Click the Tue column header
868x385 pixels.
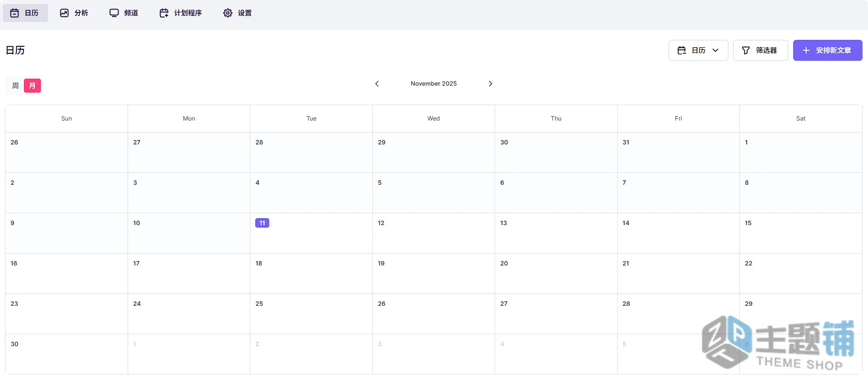pyautogui.click(x=312, y=119)
